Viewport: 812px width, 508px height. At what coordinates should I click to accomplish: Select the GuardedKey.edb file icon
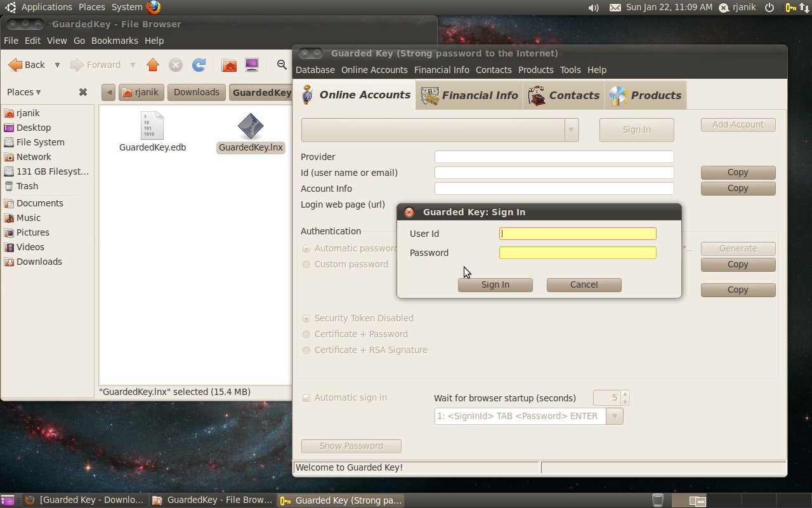pyautogui.click(x=152, y=126)
